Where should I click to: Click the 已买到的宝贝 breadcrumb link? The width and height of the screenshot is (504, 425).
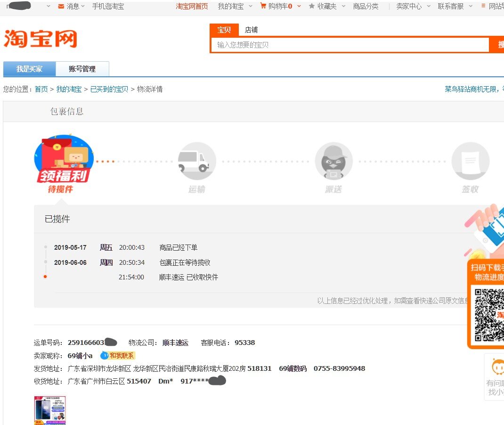tap(109, 89)
